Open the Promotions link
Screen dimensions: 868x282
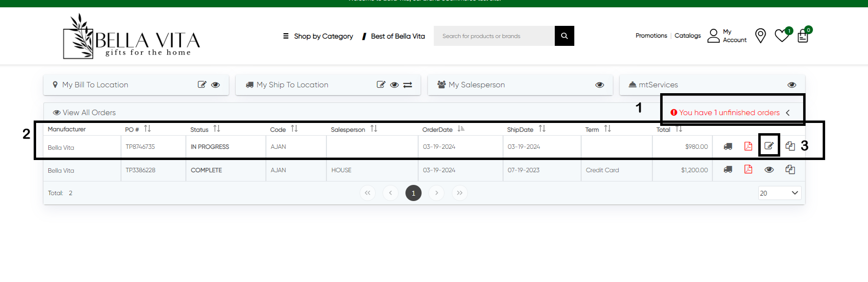(651, 36)
